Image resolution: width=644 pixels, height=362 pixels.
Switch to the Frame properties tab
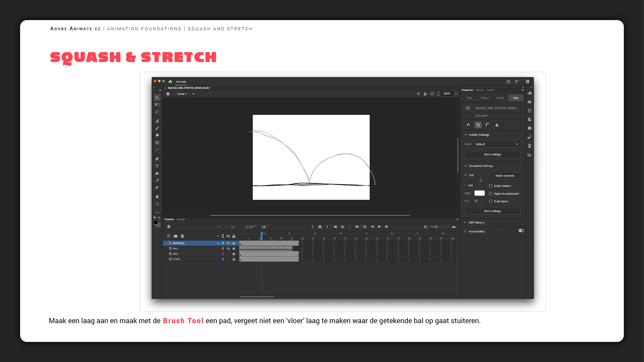(500, 98)
